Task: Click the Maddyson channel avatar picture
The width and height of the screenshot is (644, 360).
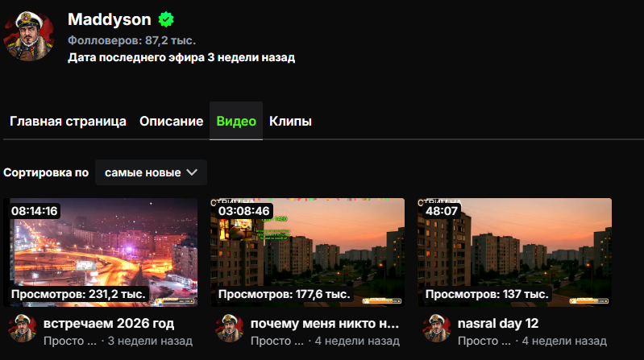Action: click(x=29, y=36)
